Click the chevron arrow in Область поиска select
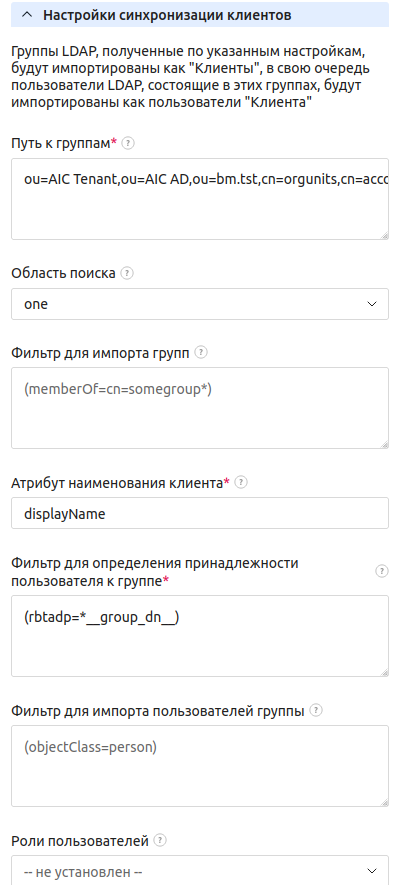This screenshot has height=885, width=404. coord(372,304)
